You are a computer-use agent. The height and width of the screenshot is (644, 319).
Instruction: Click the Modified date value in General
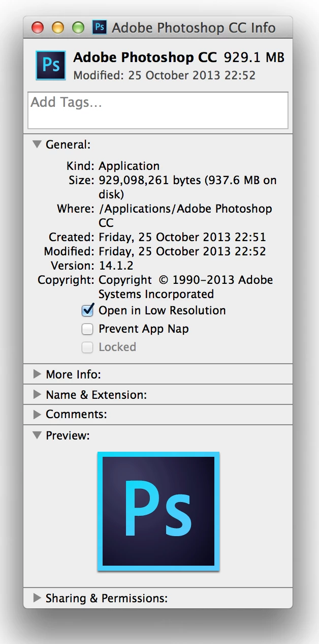(182, 251)
